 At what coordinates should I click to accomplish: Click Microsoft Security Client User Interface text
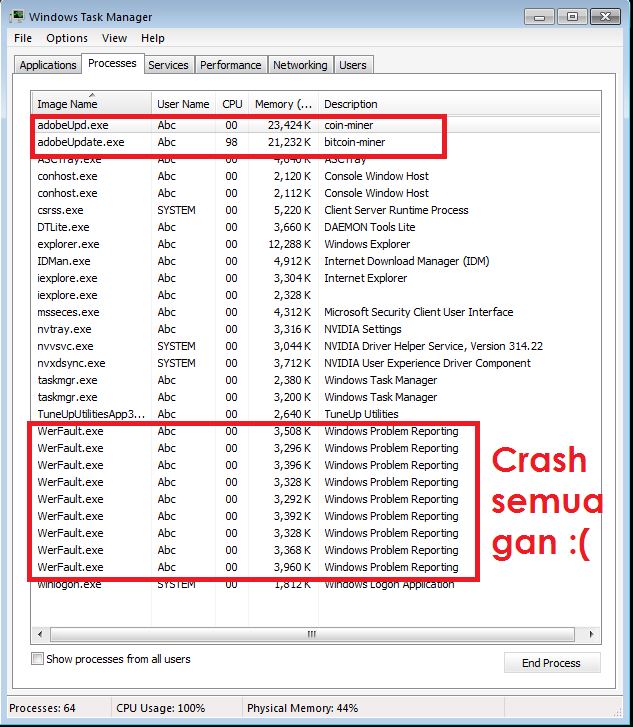(419, 312)
